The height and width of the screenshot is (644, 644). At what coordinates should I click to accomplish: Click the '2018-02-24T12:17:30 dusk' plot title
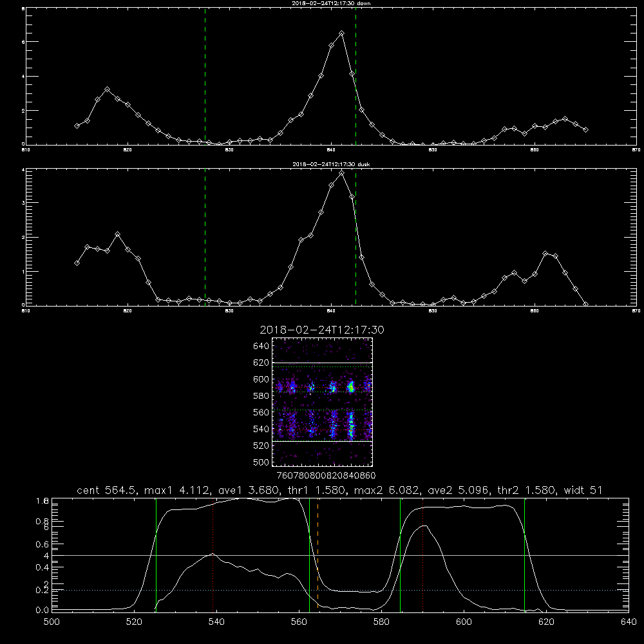331,164
